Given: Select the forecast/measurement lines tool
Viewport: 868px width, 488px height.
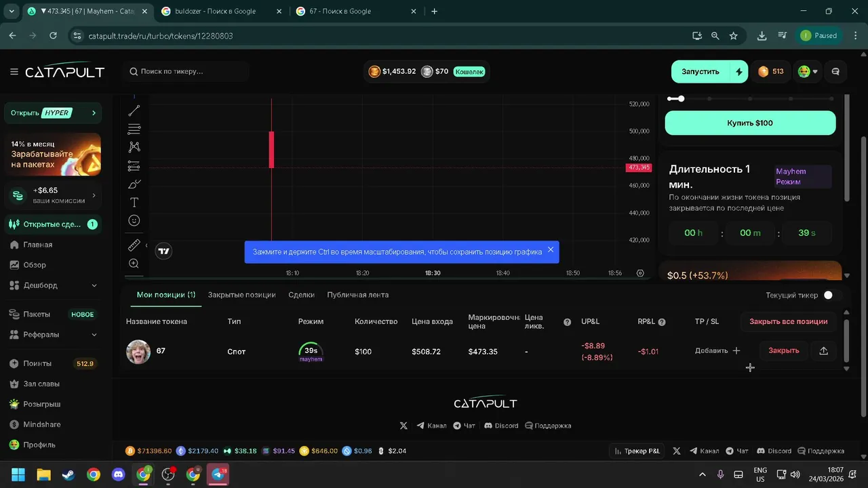Looking at the screenshot, I should pos(134,165).
